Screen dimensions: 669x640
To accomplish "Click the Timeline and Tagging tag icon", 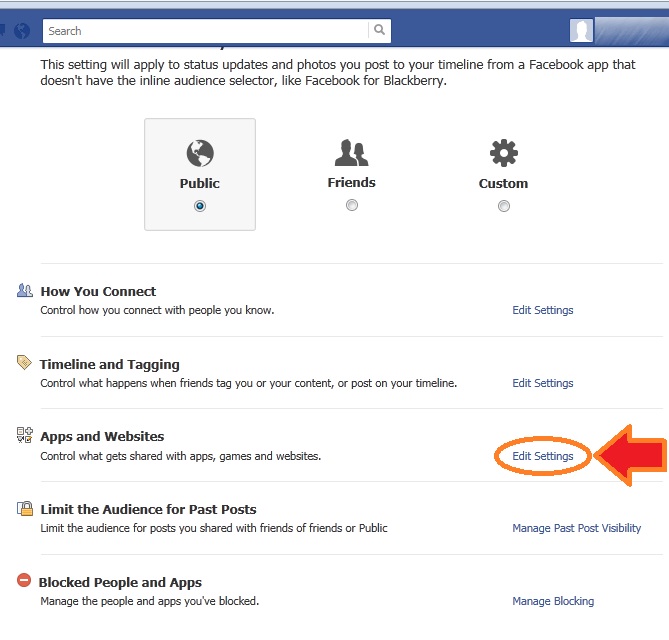I will point(24,363).
